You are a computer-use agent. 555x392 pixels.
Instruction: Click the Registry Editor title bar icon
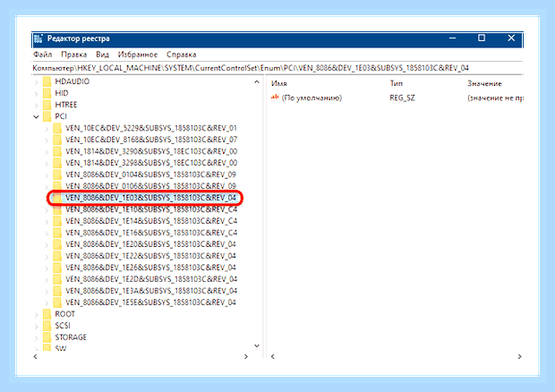tap(38, 38)
